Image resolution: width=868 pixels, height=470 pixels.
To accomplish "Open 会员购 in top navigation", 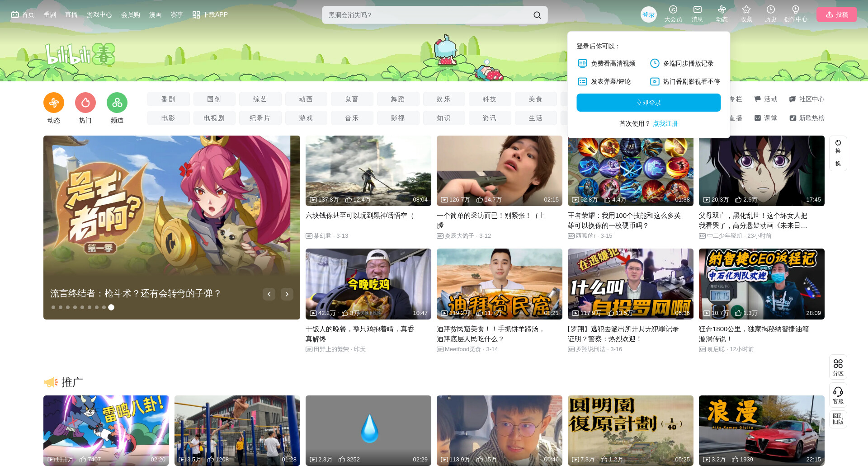I will coord(131,14).
